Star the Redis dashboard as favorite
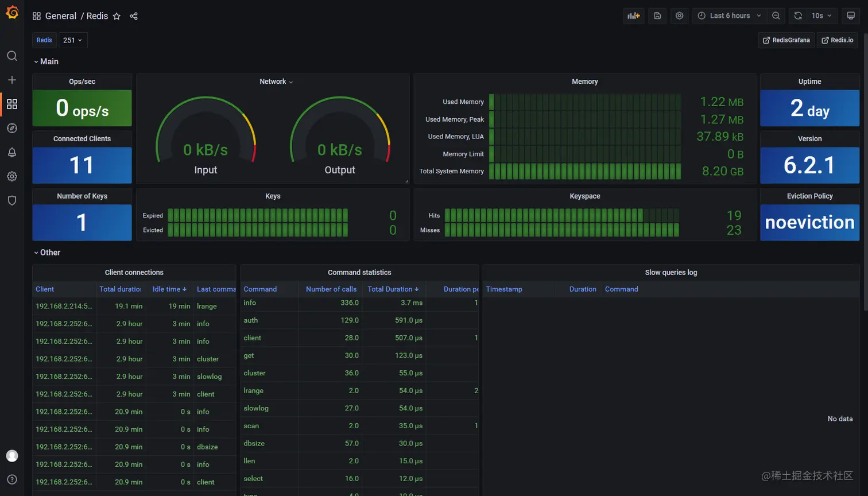868x496 pixels. click(117, 16)
